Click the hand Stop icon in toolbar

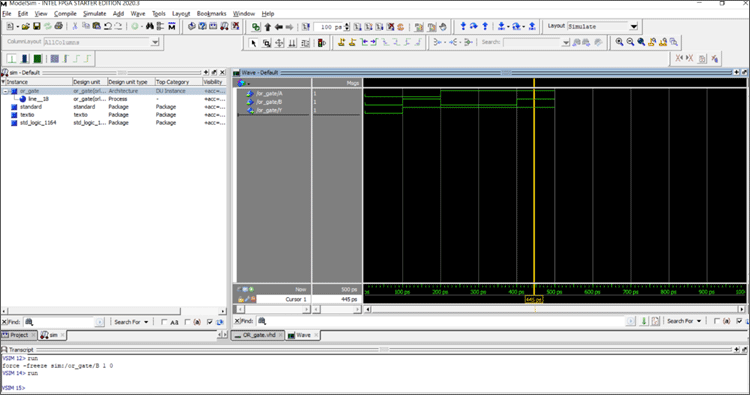[x=443, y=27]
